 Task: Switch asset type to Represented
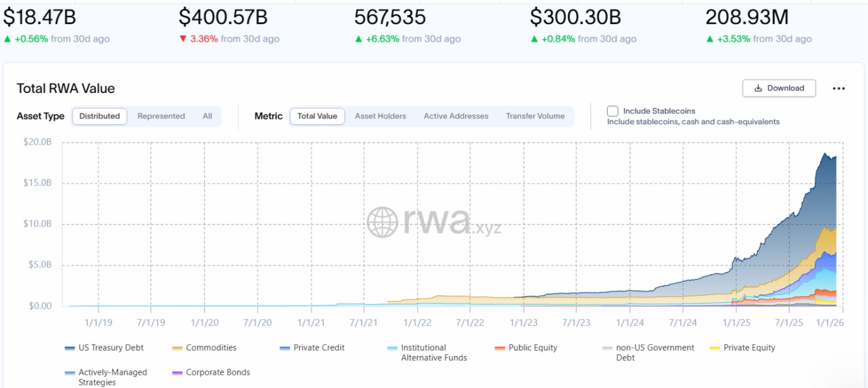pos(161,116)
